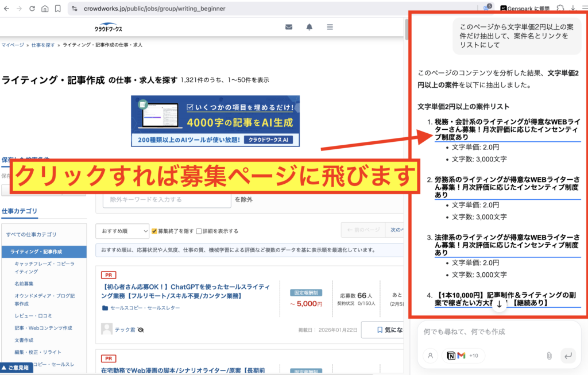
Task: Open the おすすめ順 sort dropdown
Action: [x=122, y=231]
